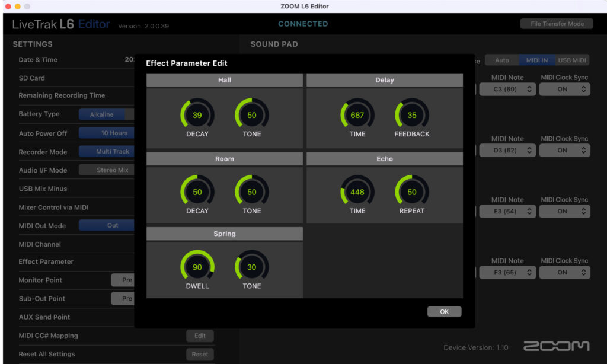Click the Mixer Control via MIDI label

(53, 207)
